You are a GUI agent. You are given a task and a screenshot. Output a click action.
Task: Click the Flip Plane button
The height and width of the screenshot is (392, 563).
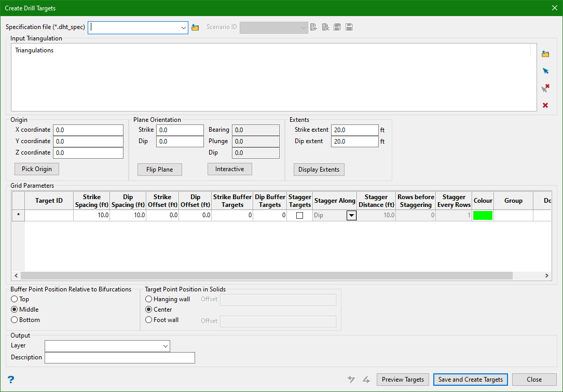[x=159, y=170]
